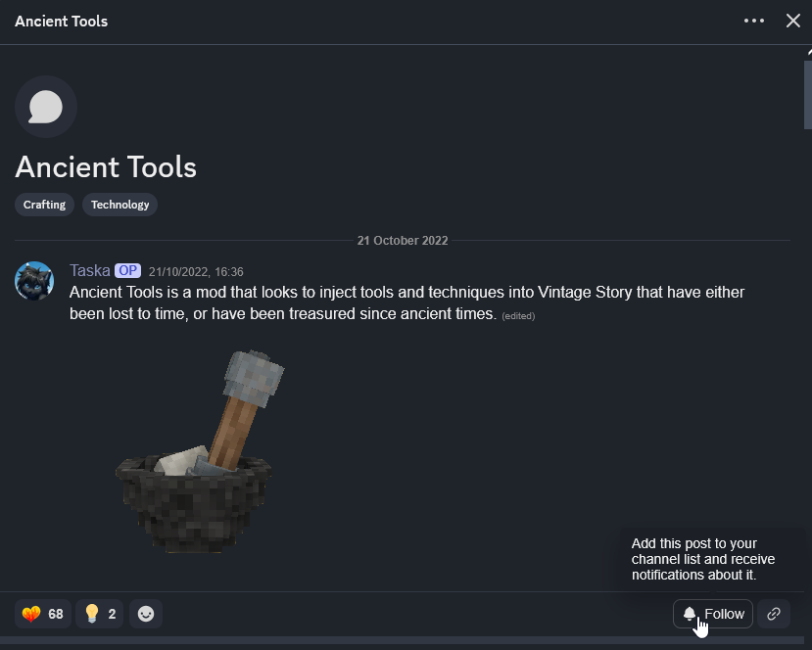Click the Taska username
This screenshot has height=650, width=812.
pyautogui.click(x=90, y=270)
